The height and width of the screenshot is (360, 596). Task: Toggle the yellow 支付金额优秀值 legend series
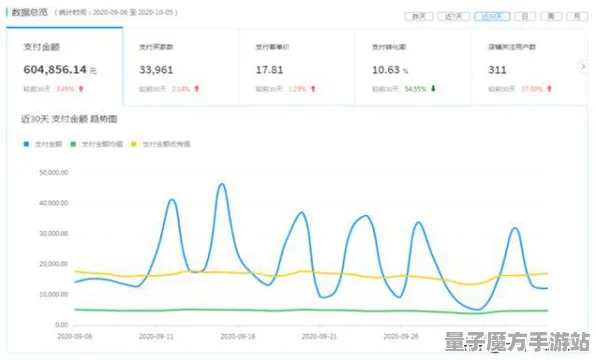pyautogui.click(x=160, y=144)
